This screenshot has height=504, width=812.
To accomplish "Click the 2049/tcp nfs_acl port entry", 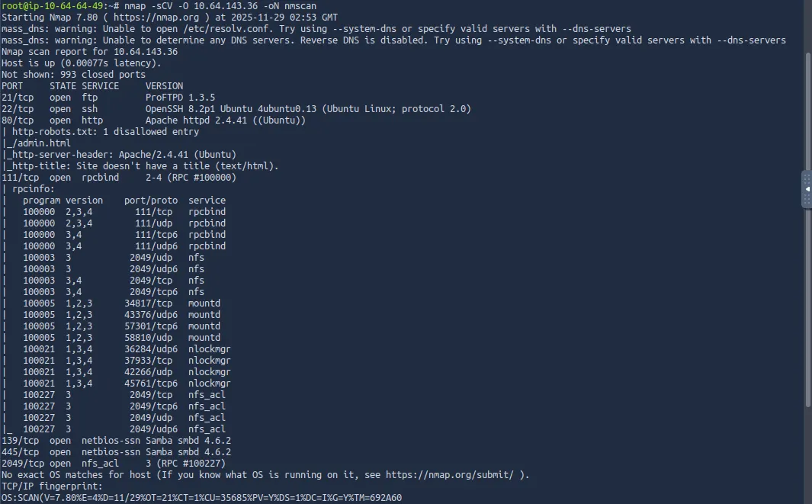I will coord(20,464).
